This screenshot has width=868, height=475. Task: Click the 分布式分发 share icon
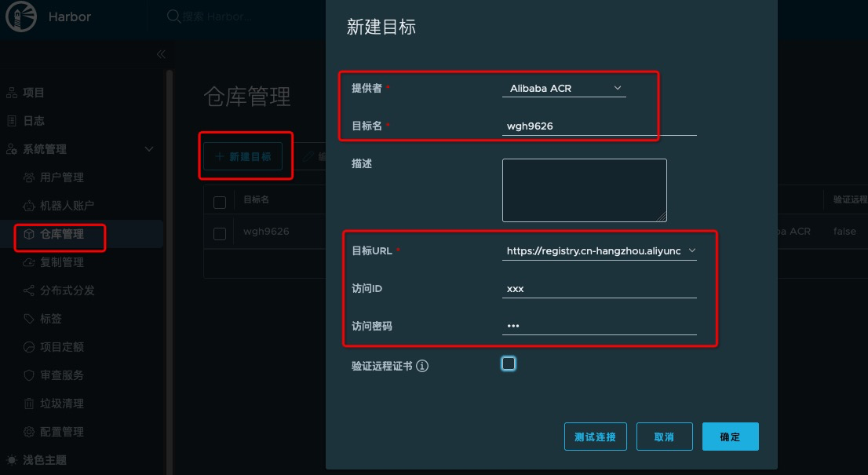pyautogui.click(x=29, y=290)
